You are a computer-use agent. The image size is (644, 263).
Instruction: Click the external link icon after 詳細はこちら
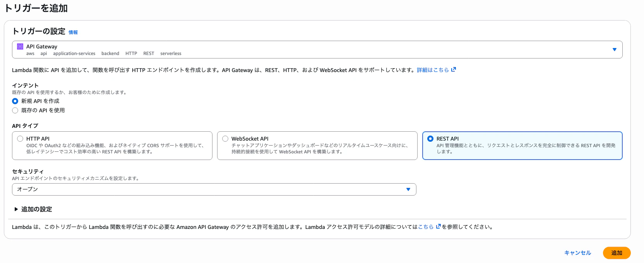pos(454,70)
